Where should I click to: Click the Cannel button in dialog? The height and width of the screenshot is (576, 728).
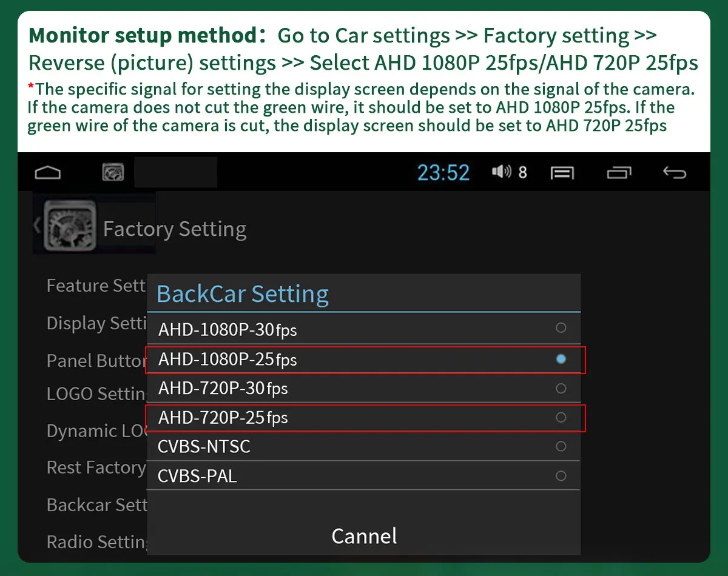click(x=364, y=536)
